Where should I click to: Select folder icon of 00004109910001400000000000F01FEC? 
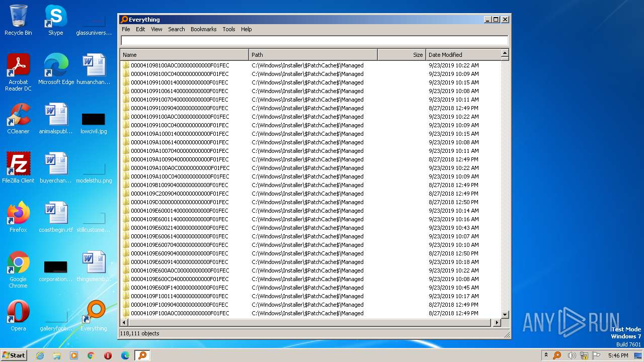(126, 82)
